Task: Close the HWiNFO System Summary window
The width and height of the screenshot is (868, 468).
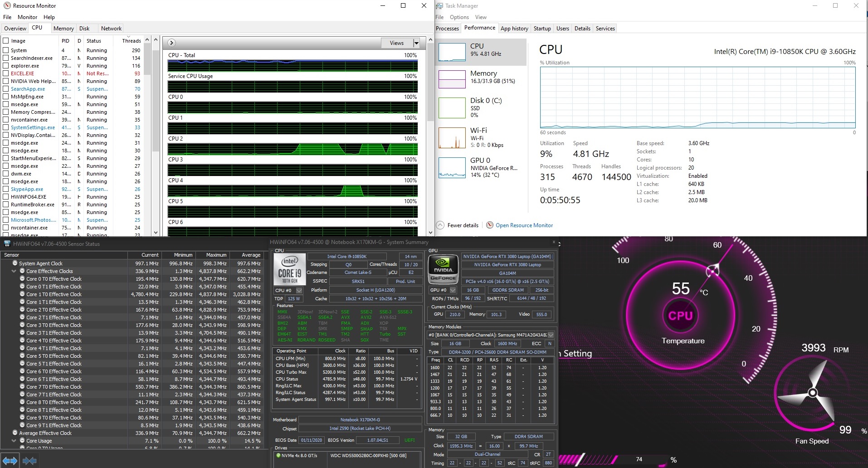Action: tap(554, 242)
